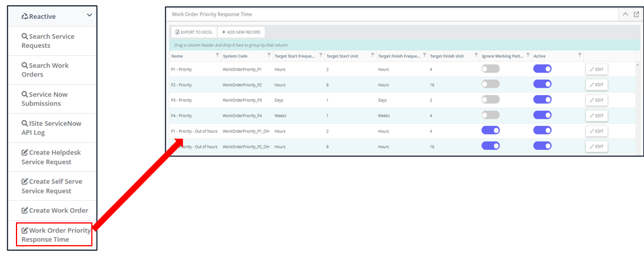Toggle Ignore Working Pattern for P3 - Priority
644x256 pixels.
coord(491,100)
